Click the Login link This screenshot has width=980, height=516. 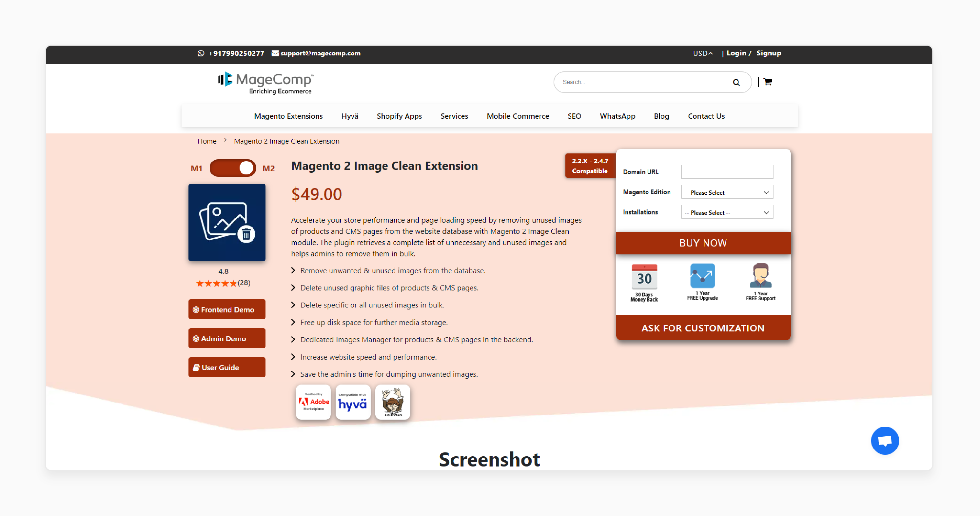(x=736, y=53)
